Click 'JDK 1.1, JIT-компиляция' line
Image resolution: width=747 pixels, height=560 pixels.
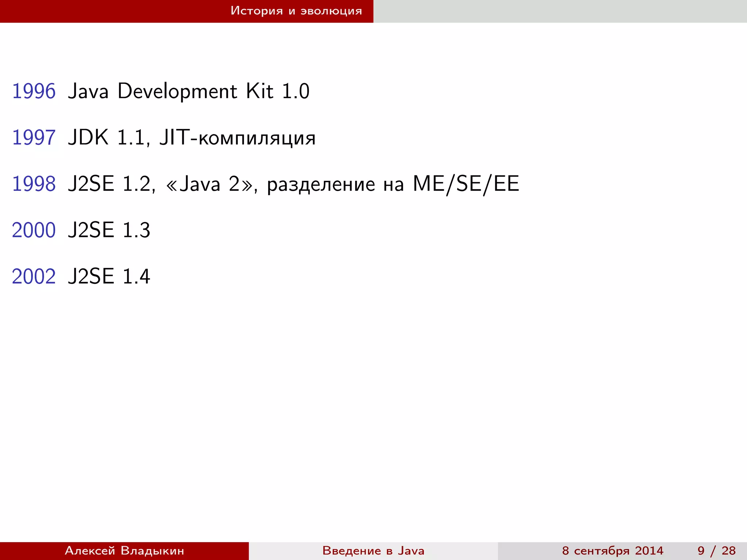click(192, 138)
